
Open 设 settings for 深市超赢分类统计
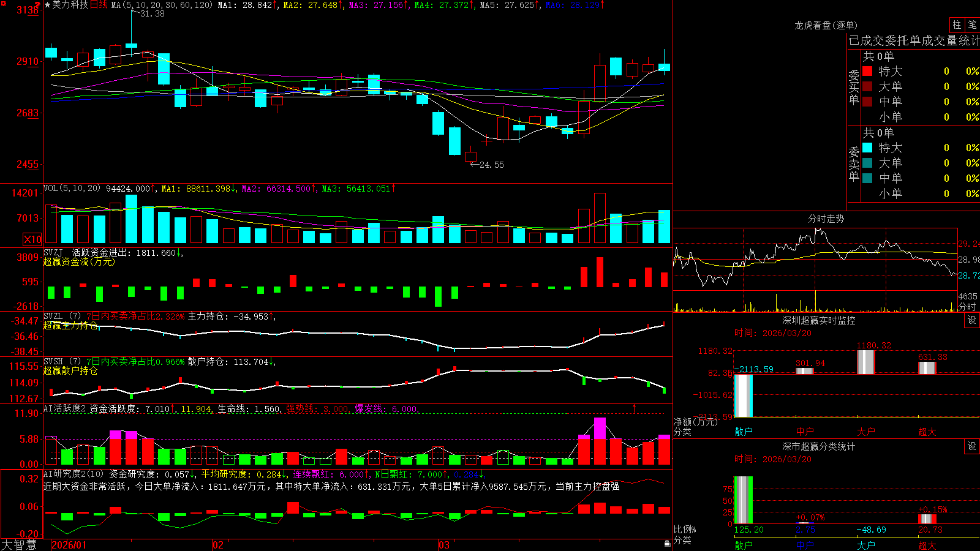972,446
